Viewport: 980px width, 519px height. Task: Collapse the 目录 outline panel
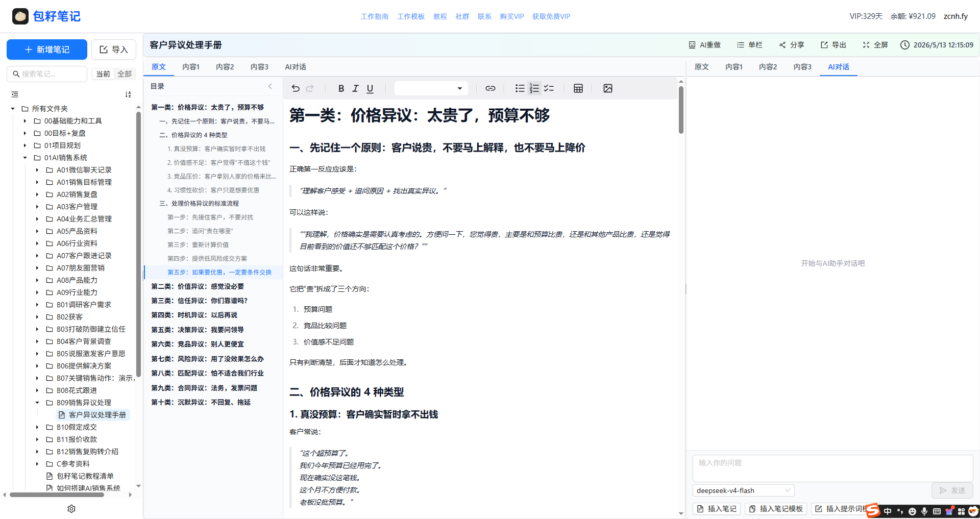(270, 86)
